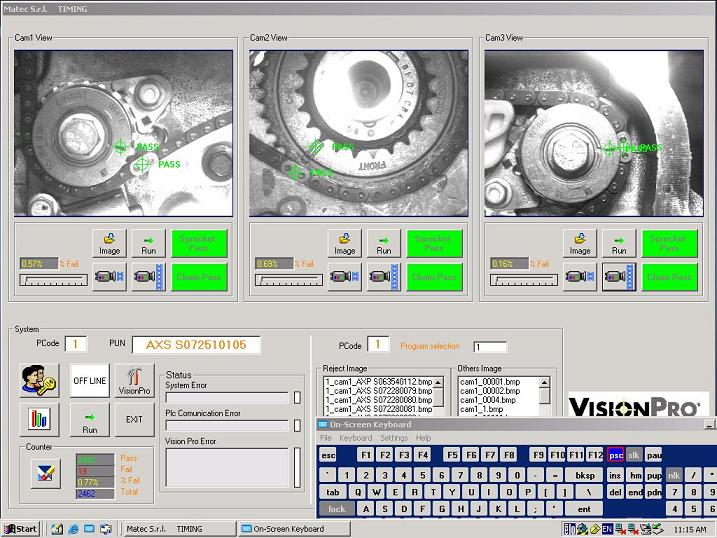Click Cam3 camera filmstrip icon
This screenshot has width=717, height=538.
point(619,277)
